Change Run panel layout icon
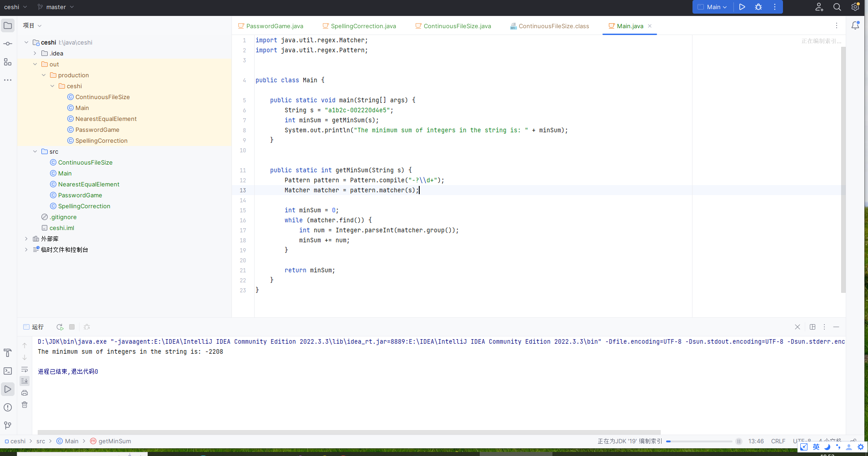This screenshot has height=456, width=868. [x=813, y=327]
